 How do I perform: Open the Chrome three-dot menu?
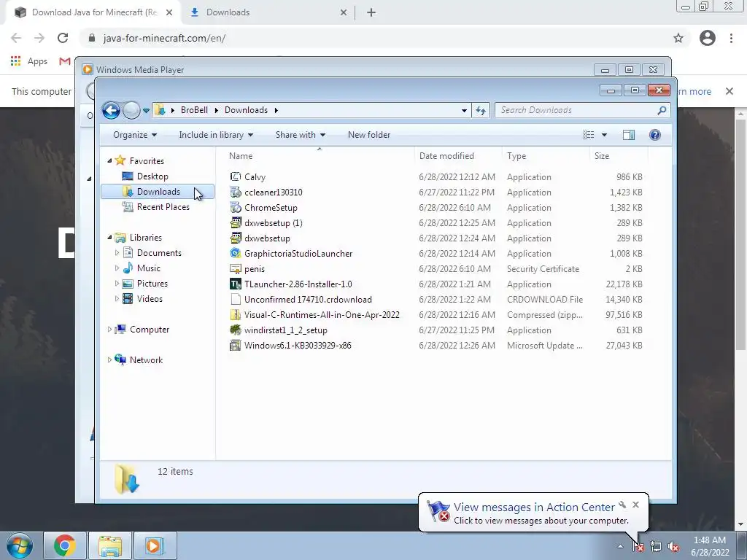(731, 38)
